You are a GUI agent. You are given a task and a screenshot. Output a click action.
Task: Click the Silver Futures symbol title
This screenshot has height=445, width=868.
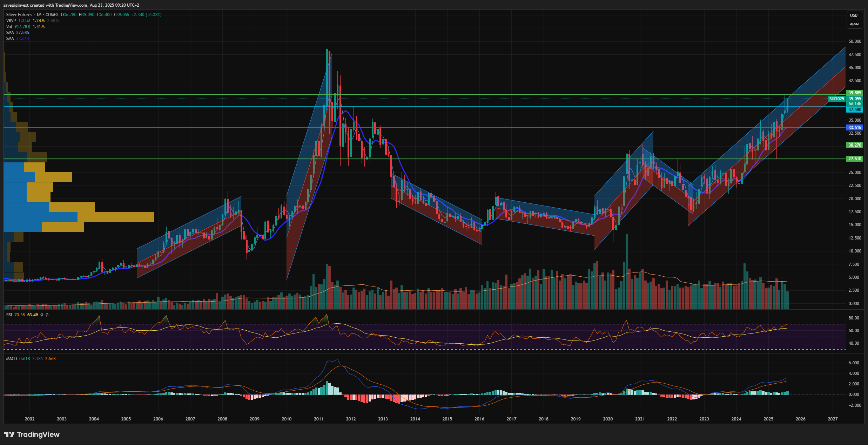pos(19,15)
